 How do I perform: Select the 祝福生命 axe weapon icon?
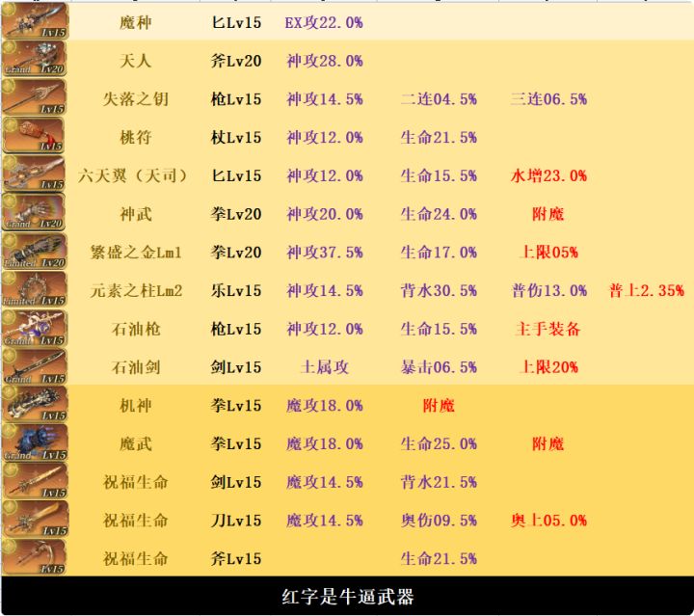[x=34, y=557]
